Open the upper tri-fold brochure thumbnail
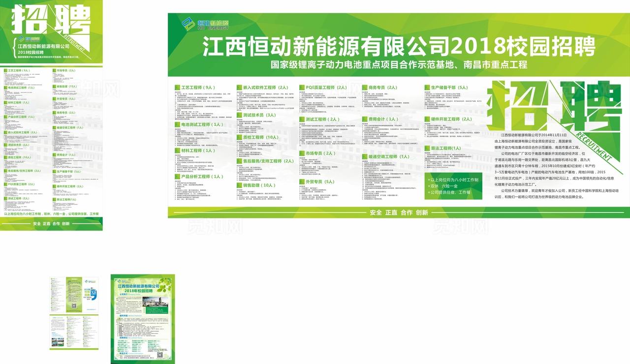630x364 pixels. [73, 295]
